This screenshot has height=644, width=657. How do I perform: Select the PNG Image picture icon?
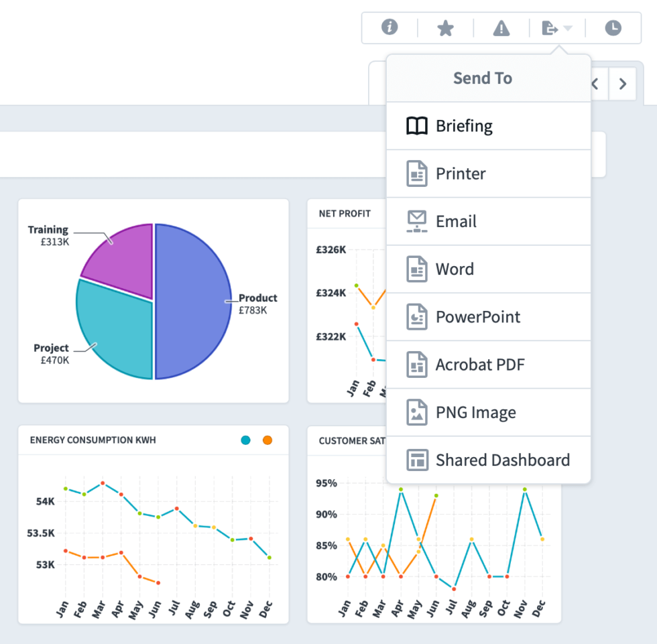click(x=416, y=412)
